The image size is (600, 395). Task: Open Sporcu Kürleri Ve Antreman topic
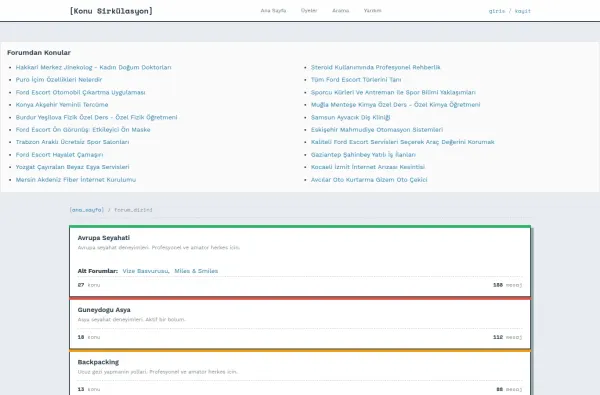[393, 92]
